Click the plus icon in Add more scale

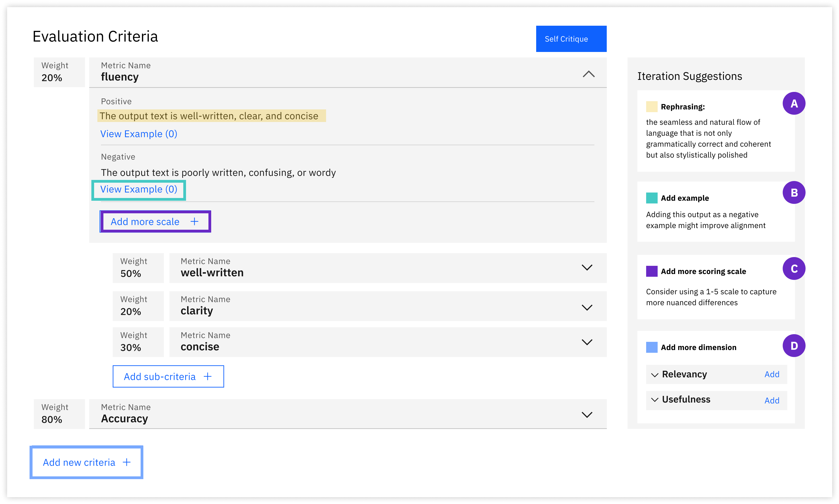[x=194, y=222]
